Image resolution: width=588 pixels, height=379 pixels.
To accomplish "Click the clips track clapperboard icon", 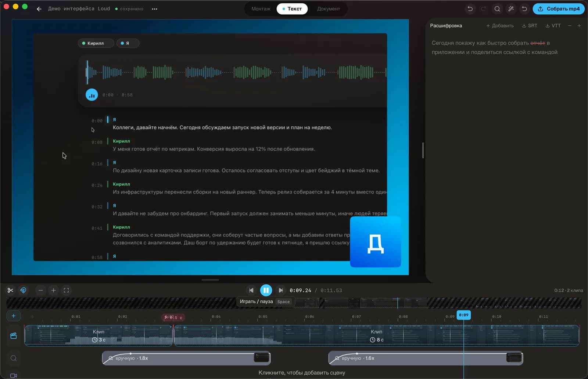I will click(14, 336).
